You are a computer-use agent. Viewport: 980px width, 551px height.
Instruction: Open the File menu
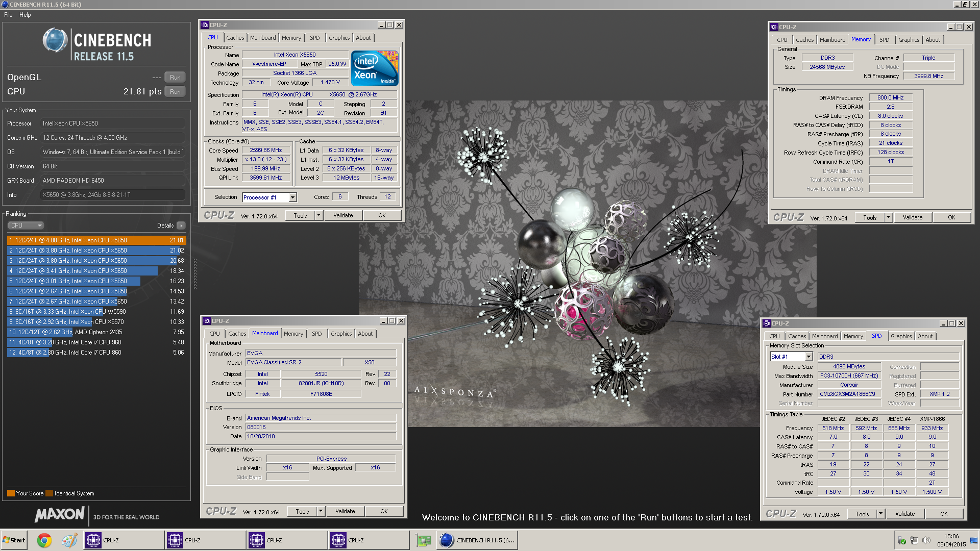pos(8,15)
